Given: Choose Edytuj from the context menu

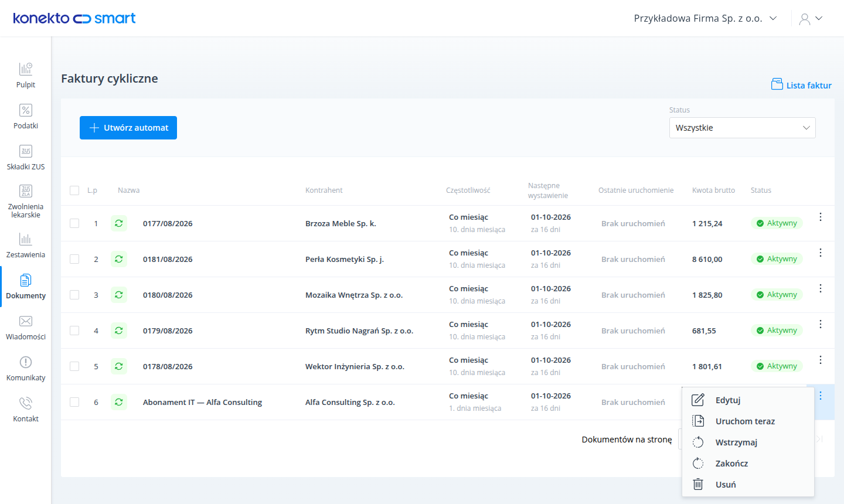Looking at the screenshot, I should point(748,400).
